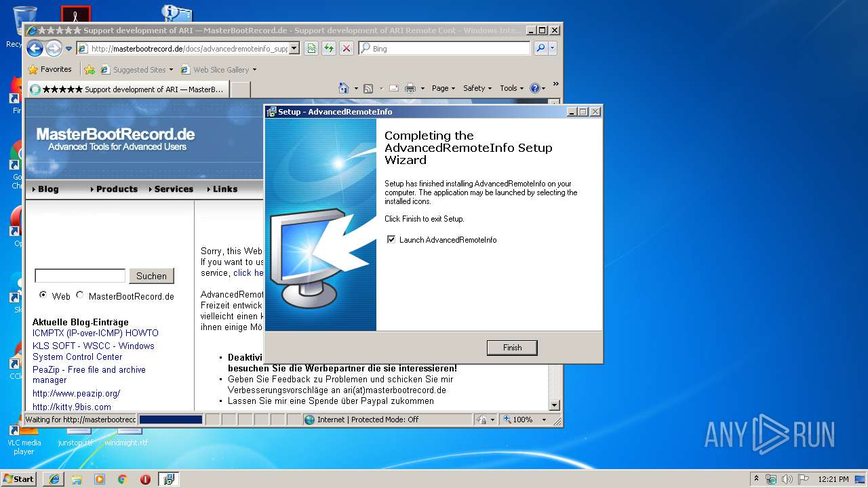Screen dimensions: 868x488
Task: Click the page loading progress bar
Action: 170,420
